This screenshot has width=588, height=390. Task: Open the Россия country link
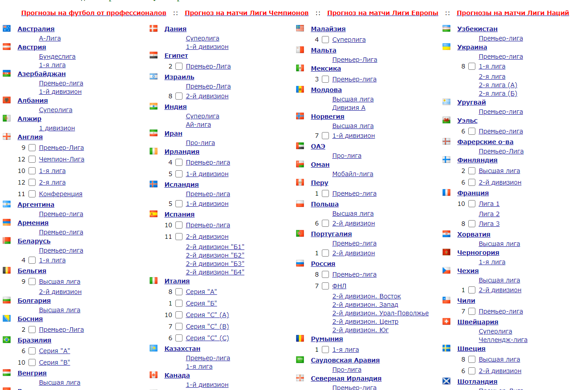tap(323, 264)
